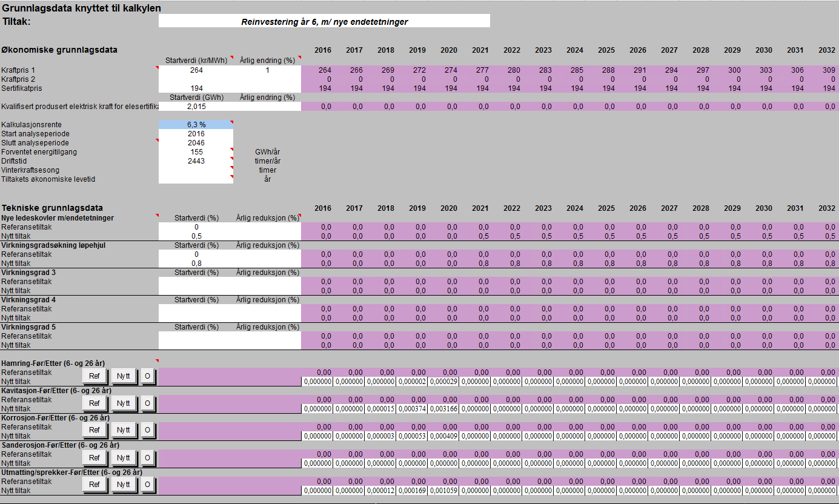
Task: Select the Start analyseperiode cell 2016
Action: [196, 134]
